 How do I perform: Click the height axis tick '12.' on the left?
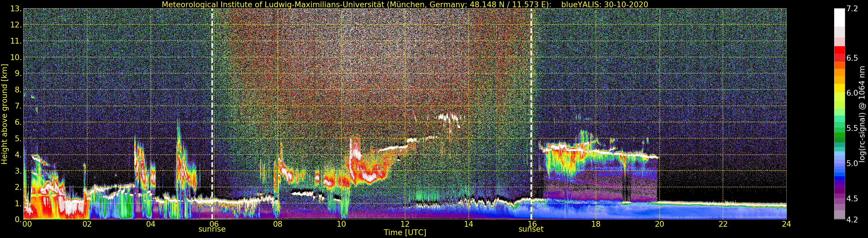pos(16,25)
